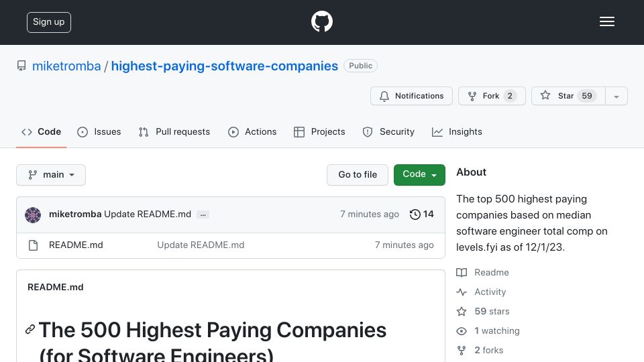Open the README.md file
The height and width of the screenshot is (362, 644).
[x=76, y=245]
